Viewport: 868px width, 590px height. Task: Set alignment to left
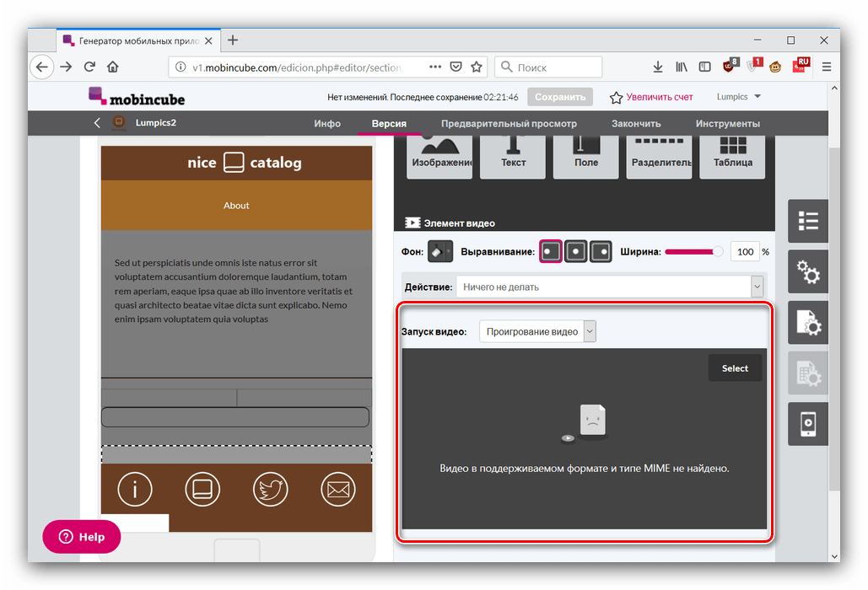[551, 252]
